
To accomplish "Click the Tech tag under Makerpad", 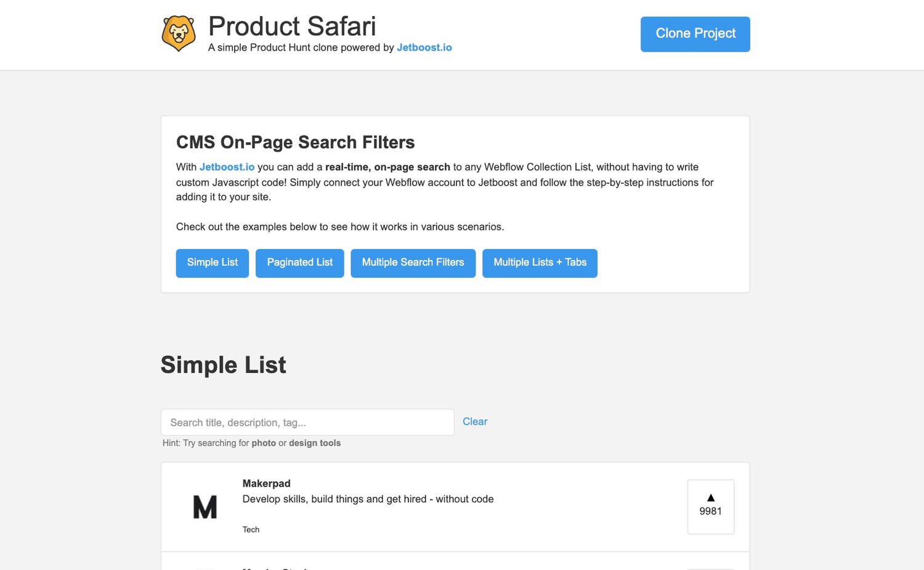I will click(251, 529).
